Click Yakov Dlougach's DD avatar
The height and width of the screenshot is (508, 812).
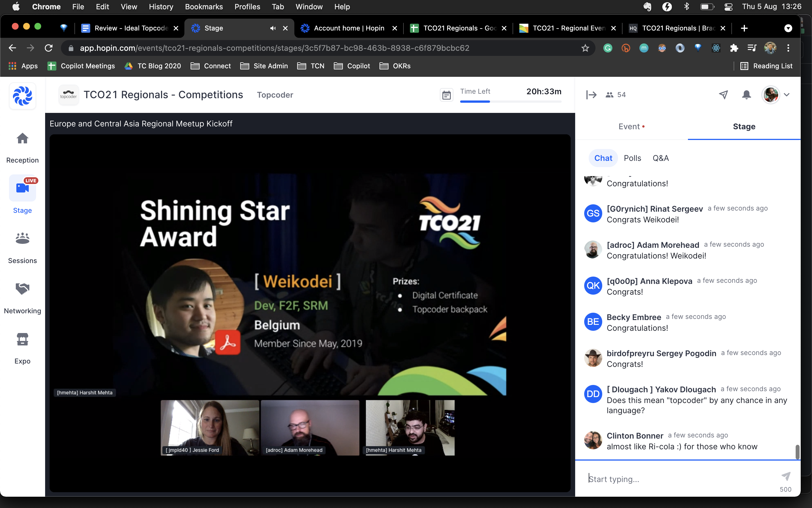point(593,394)
